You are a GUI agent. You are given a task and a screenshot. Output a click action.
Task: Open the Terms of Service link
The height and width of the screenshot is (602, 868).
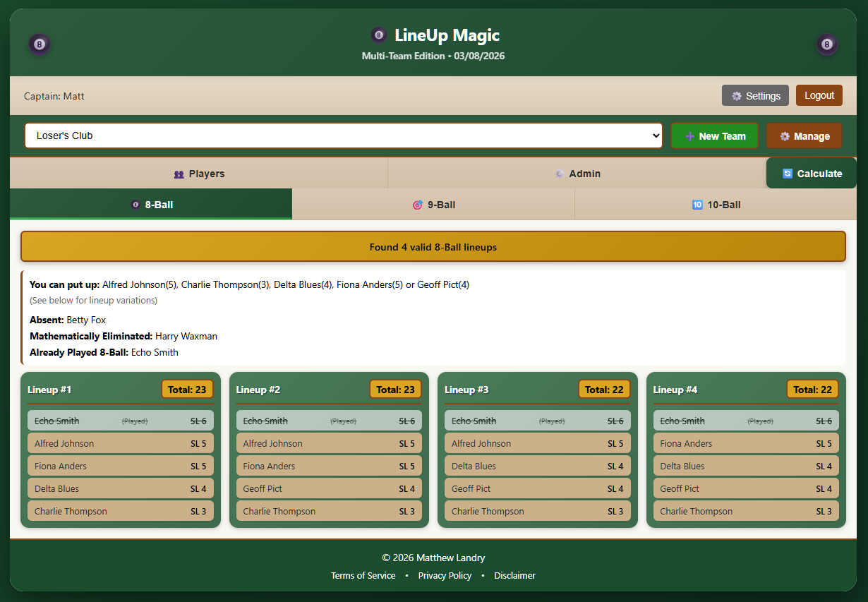coord(363,575)
